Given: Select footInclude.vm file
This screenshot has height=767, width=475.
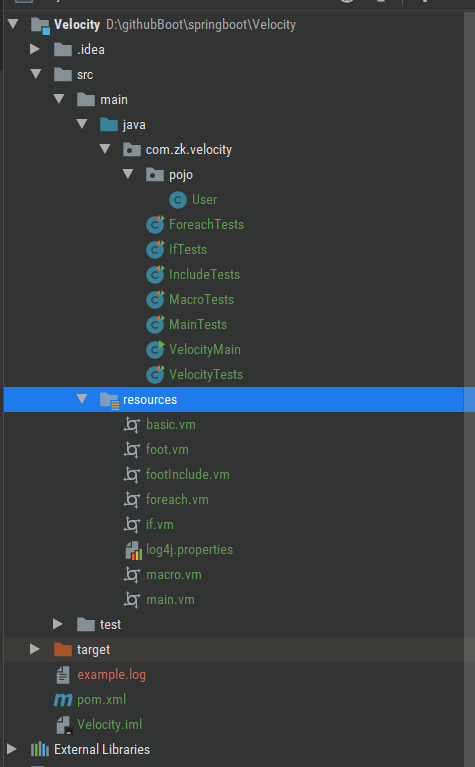Looking at the screenshot, I should pyautogui.click(x=187, y=474).
